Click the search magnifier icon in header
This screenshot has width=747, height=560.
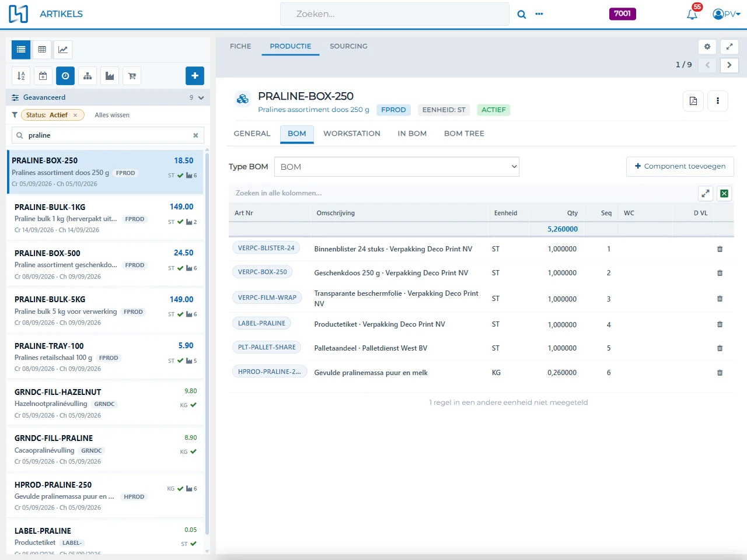pyautogui.click(x=522, y=14)
